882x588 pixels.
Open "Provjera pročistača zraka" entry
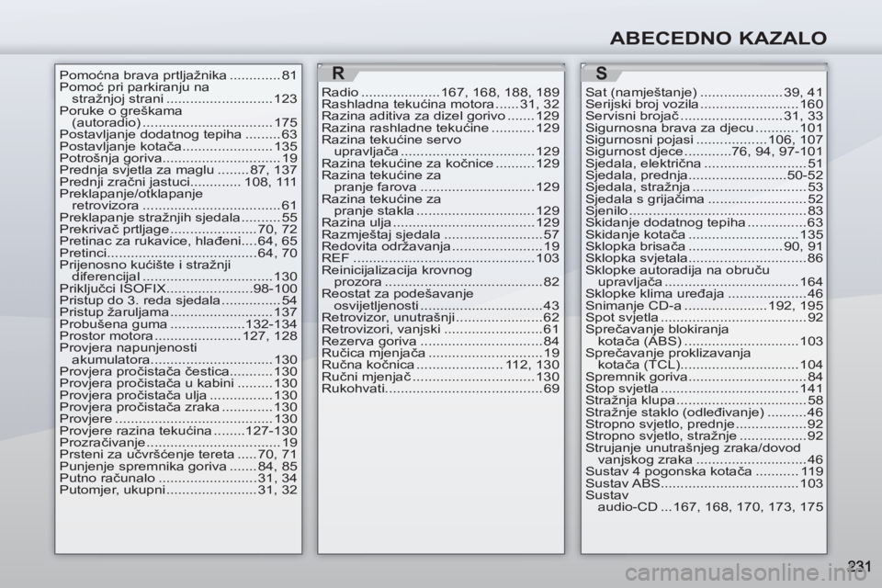(178, 407)
